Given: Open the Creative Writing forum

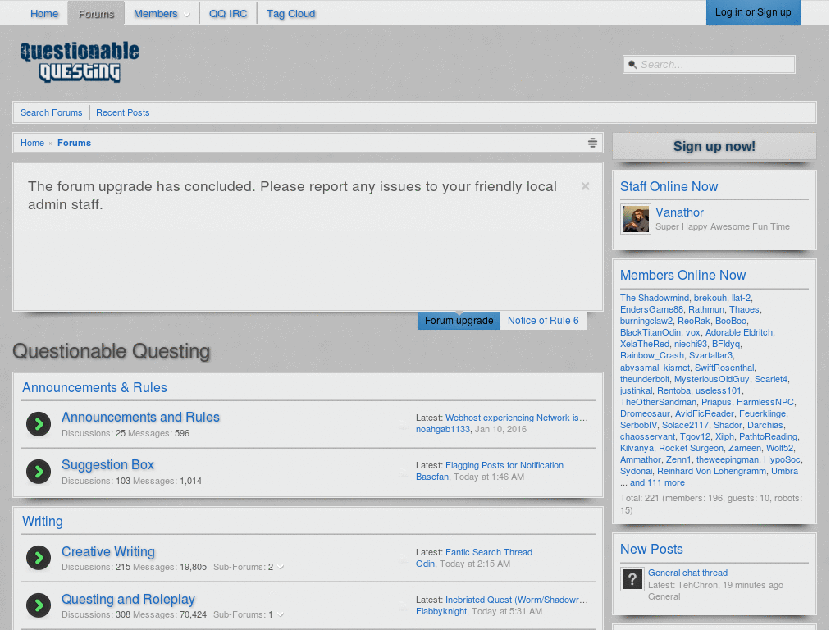Looking at the screenshot, I should click(108, 552).
